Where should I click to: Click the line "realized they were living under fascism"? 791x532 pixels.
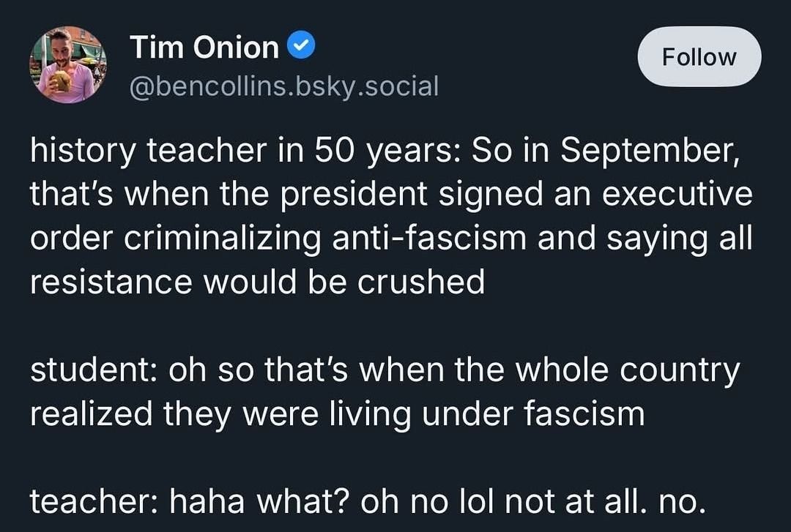coord(337,413)
